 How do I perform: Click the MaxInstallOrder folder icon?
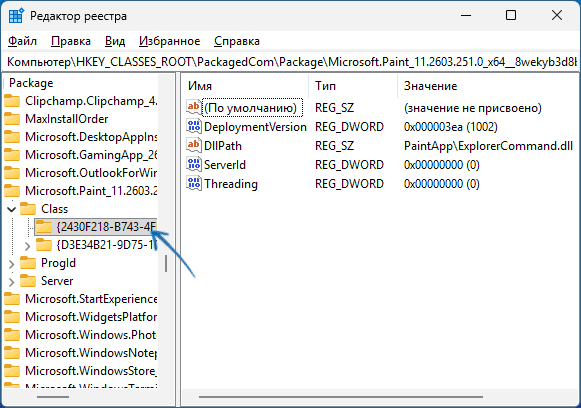click(x=12, y=119)
